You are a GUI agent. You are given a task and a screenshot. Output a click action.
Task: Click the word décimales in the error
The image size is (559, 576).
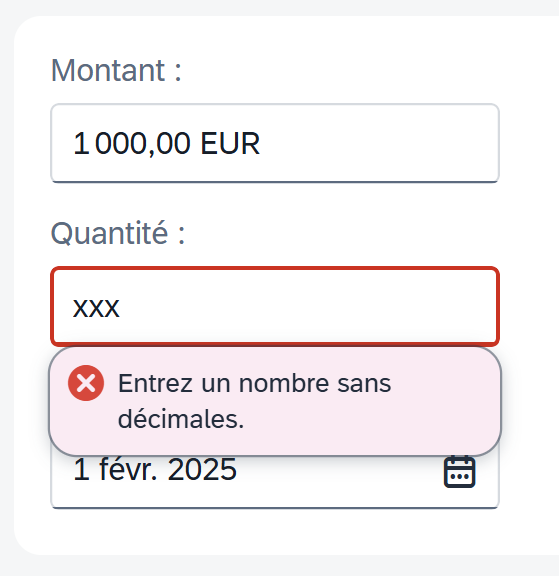181,419
